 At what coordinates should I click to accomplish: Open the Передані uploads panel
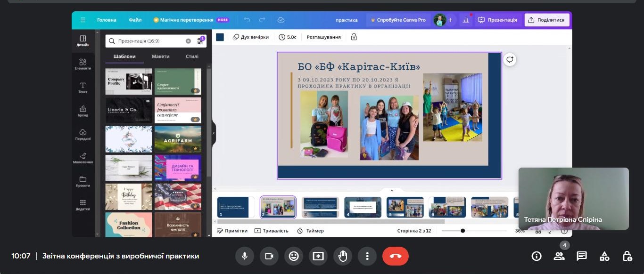(83, 134)
